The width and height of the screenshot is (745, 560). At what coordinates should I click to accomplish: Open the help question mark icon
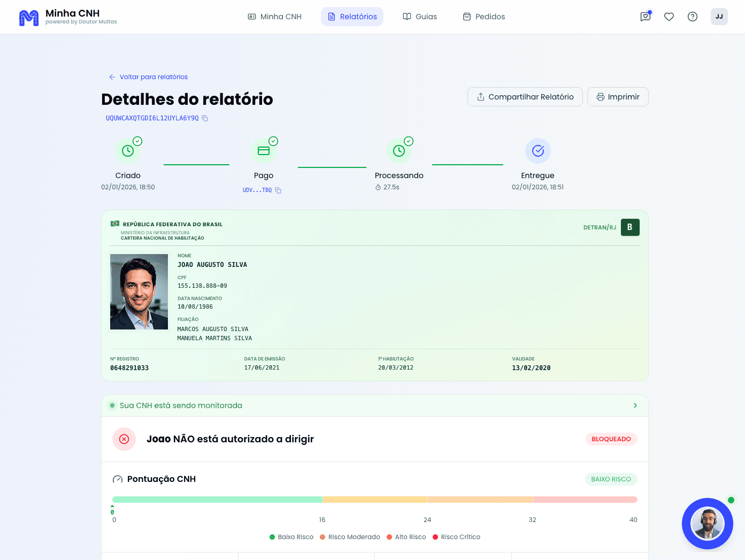click(x=692, y=17)
